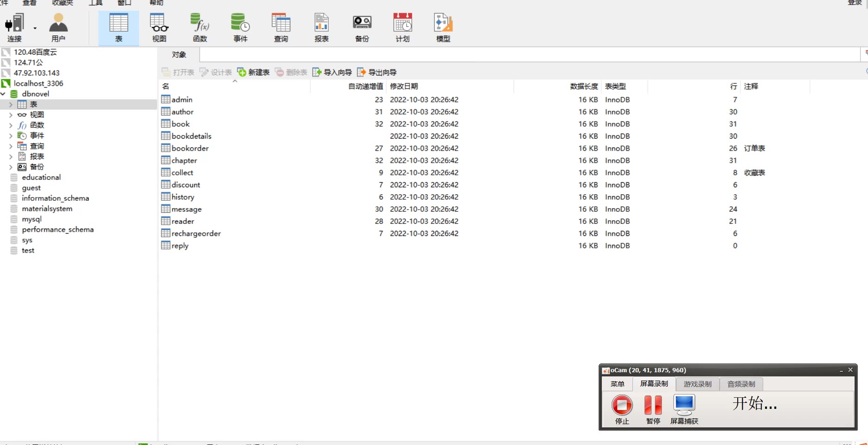Click the 导入向导 (Import Wizard) button
This screenshot has width=868, height=445.
(332, 72)
